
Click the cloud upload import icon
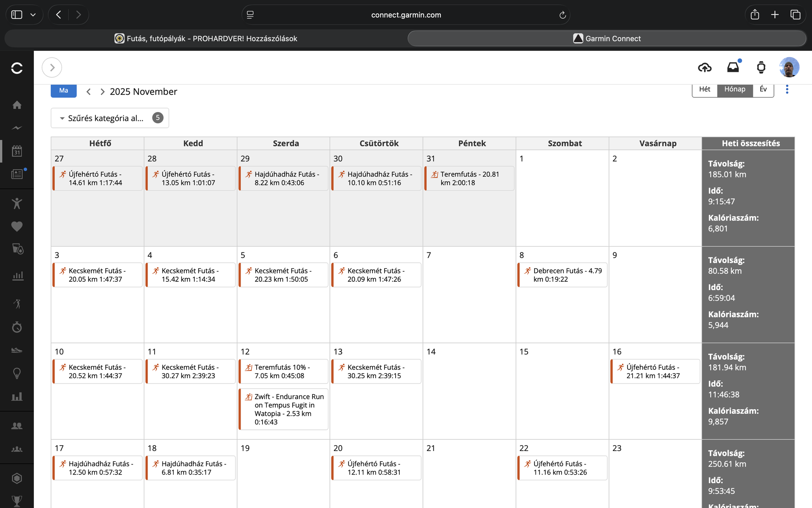(x=705, y=67)
